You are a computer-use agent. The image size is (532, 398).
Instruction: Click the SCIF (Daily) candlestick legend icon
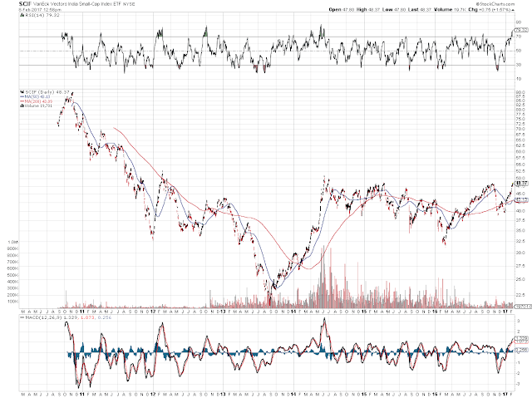click(22, 92)
